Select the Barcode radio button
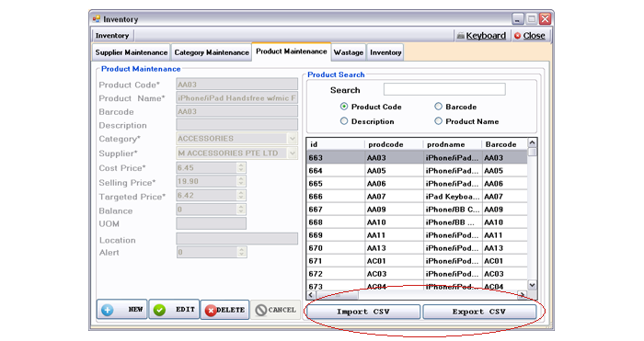 (438, 107)
